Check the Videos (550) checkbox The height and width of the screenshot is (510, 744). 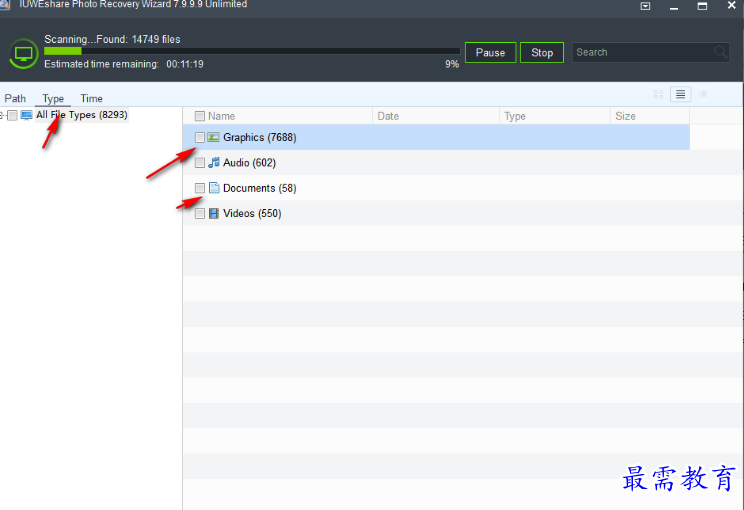point(200,213)
